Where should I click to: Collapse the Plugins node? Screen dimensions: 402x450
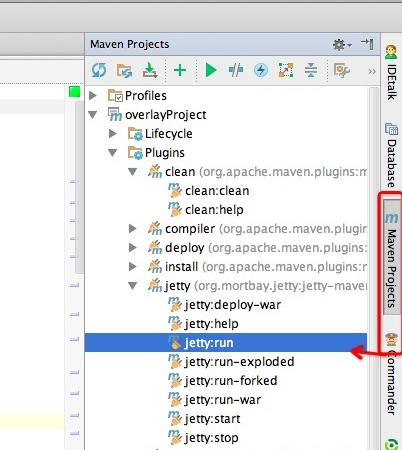coord(113,153)
